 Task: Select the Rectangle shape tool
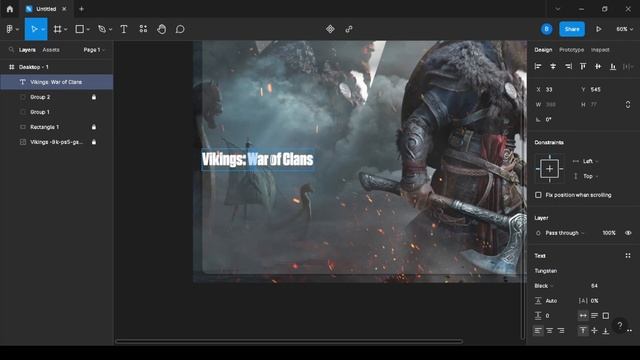80,29
